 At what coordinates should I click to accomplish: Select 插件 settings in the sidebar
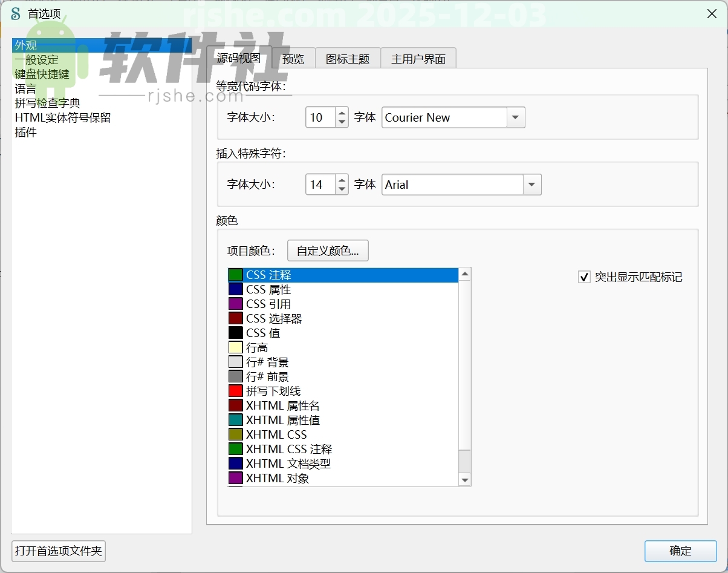25,132
